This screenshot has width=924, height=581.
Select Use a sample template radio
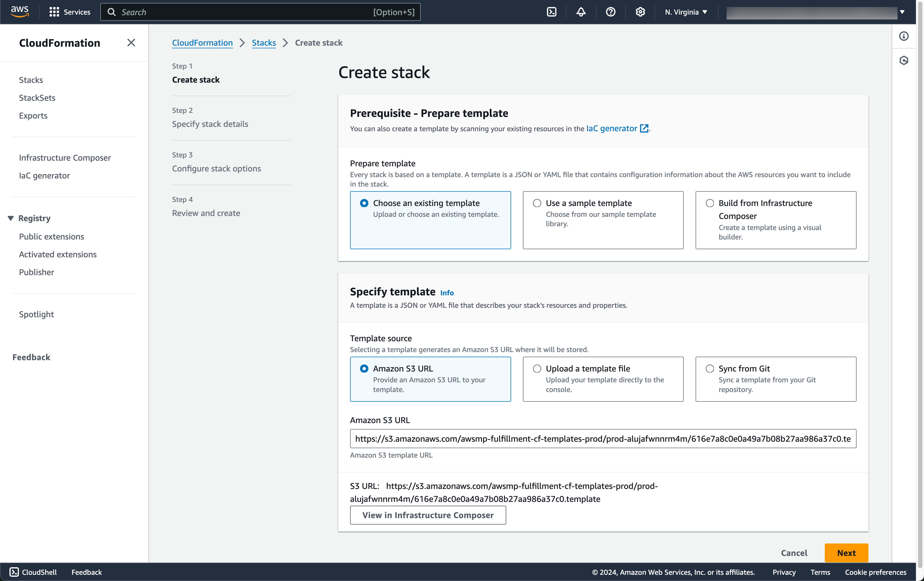pos(537,203)
